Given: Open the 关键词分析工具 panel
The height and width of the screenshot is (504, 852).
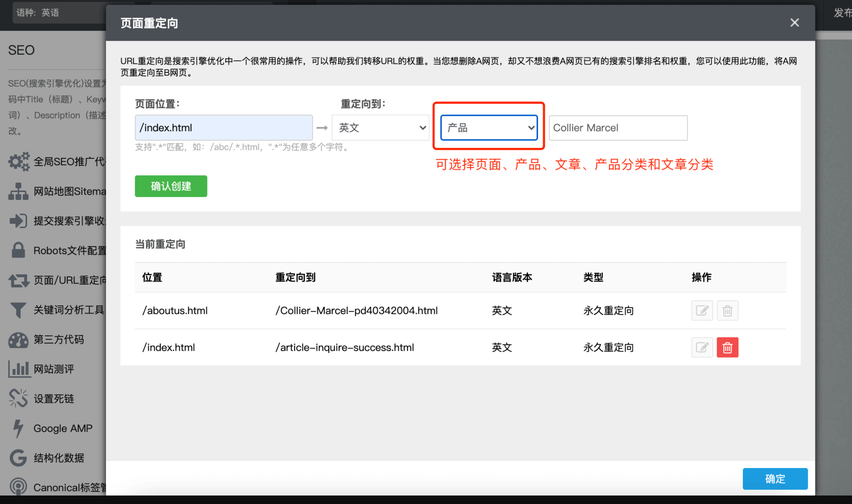Looking at the screenshot, I should point(57,310).
